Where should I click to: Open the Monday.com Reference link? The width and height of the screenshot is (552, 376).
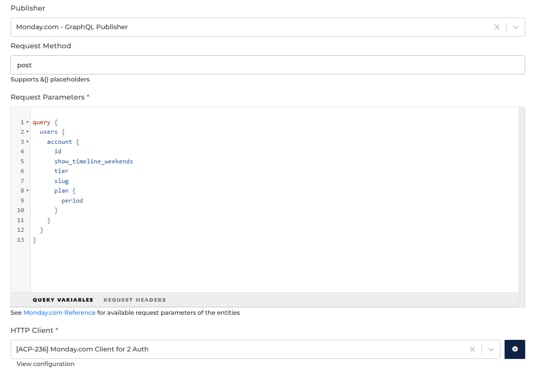59,313
